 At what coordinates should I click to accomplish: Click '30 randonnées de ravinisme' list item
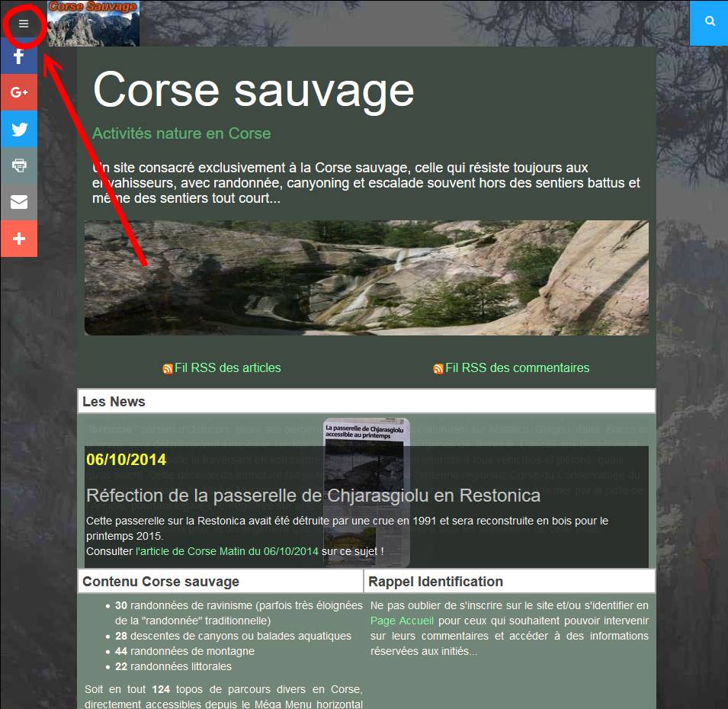pyautogui.click(x=239, y=613)
